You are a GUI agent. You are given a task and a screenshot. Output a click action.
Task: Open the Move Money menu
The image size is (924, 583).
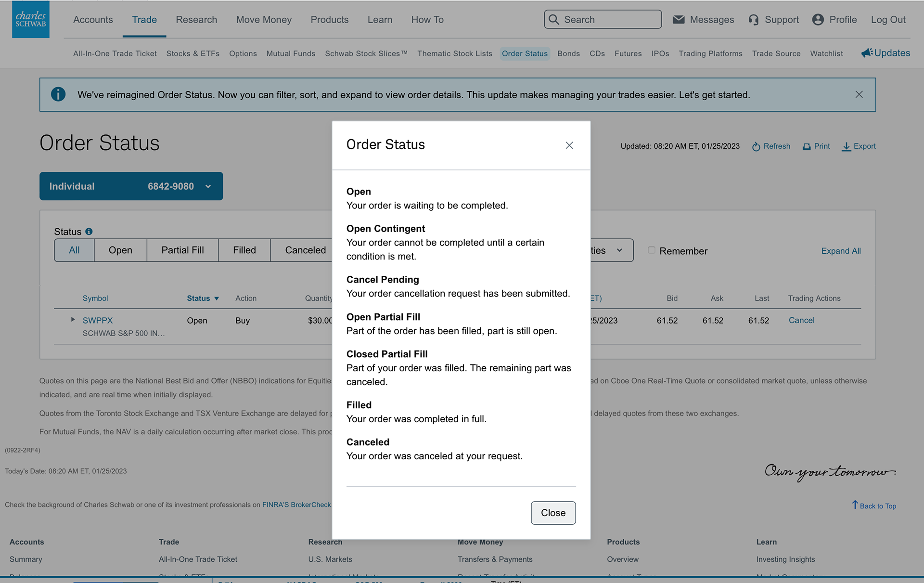264,20
